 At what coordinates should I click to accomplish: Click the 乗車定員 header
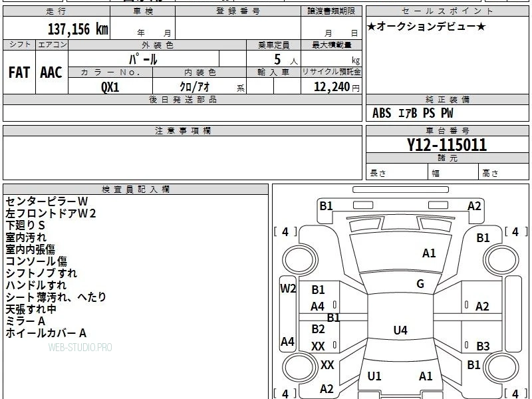click(x=273, y=45)
